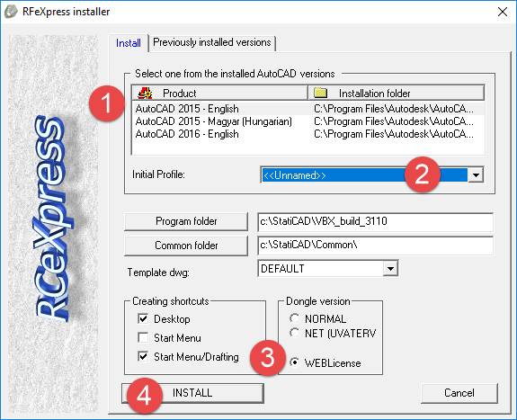Click the program folder path field
The height and width of the screenshot is (420, 517).
point(375,221)
